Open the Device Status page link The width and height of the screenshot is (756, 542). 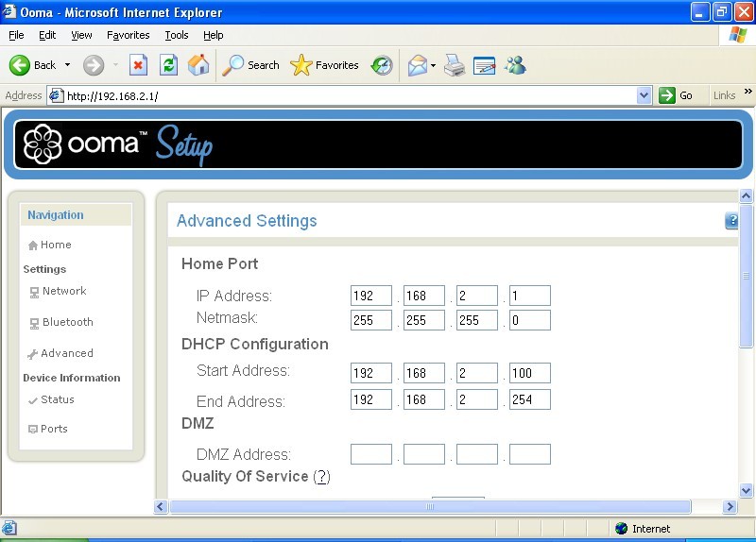click(57, 399)
